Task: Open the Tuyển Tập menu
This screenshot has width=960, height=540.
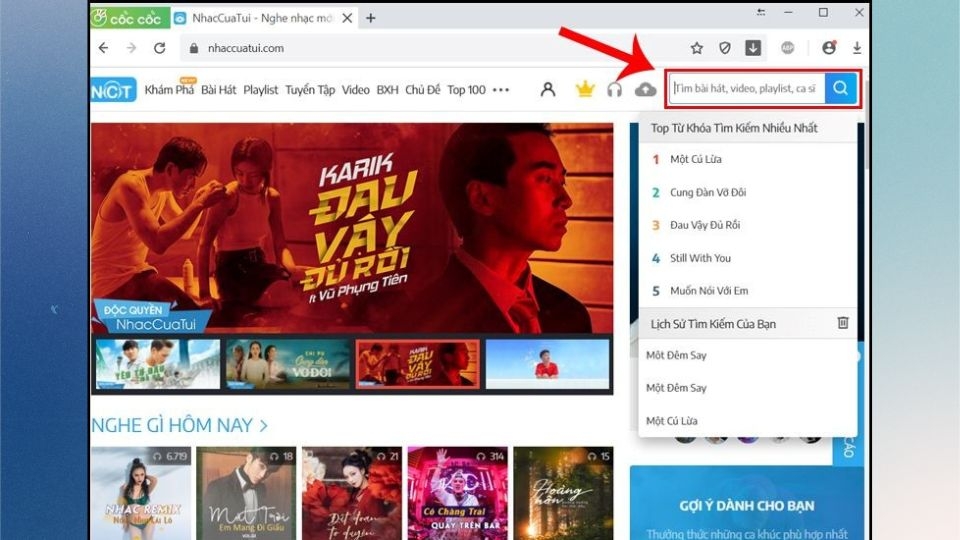Action: 310,90
